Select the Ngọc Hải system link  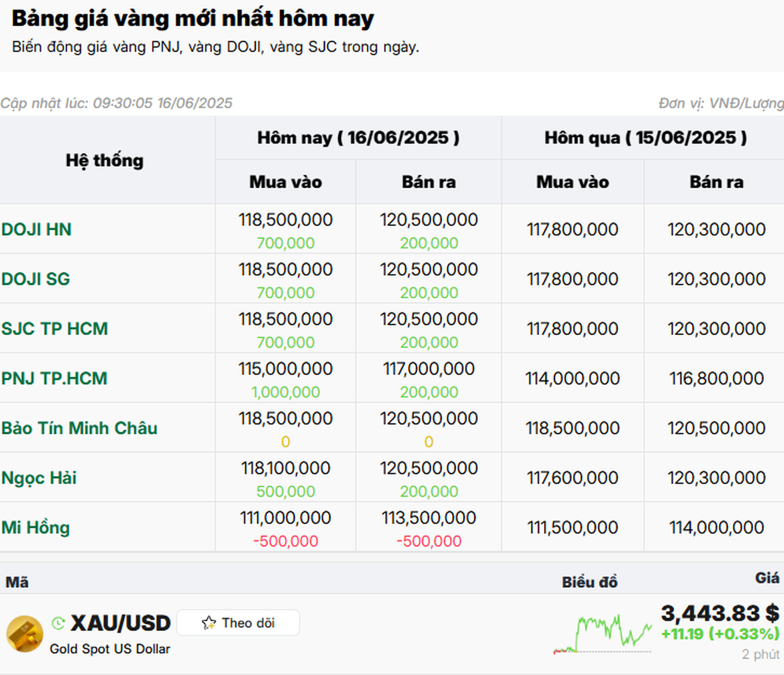(x=39, y=478)
